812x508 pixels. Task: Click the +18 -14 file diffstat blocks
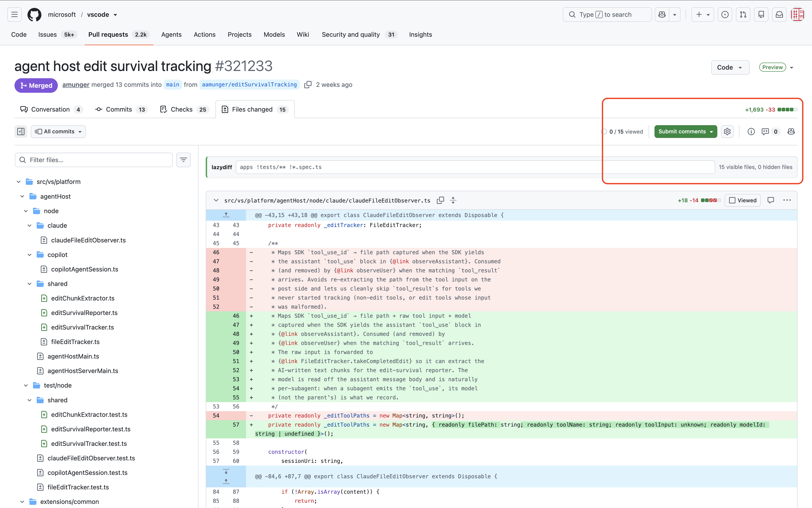tap(711, 200)
